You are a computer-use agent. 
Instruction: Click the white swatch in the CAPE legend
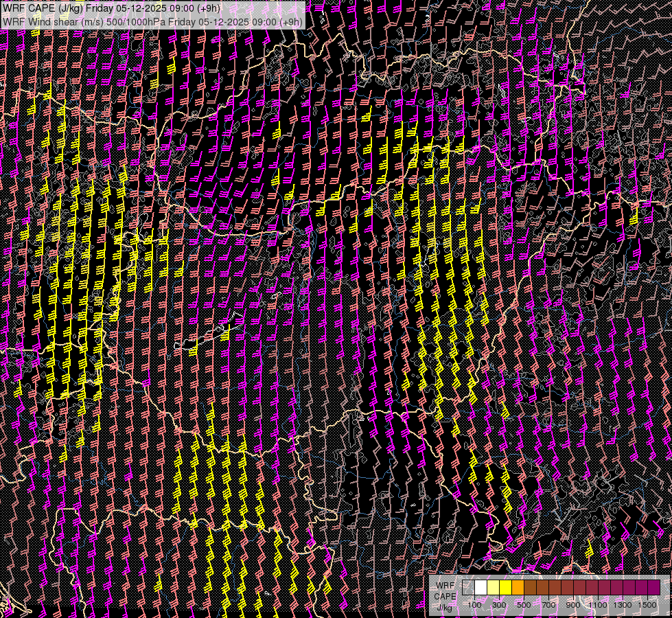pos(481,587)
